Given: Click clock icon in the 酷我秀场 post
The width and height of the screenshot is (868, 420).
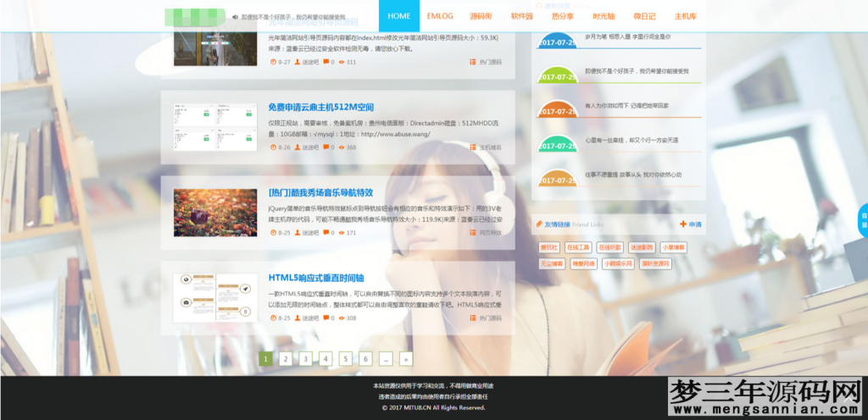Looking at the screenshot, I should pyautogui.click(x=272, y=233).
